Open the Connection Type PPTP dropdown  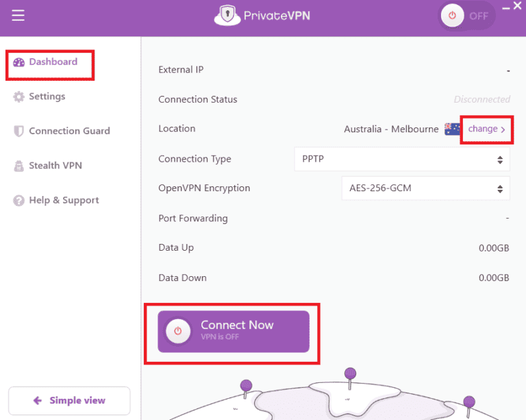coord(402,159)
